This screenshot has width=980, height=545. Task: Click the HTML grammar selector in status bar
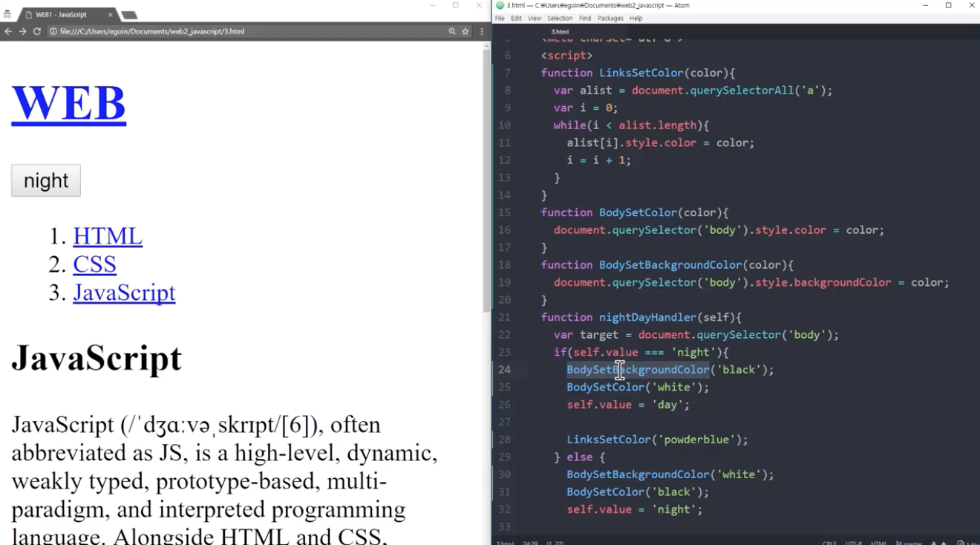coord(878,543)
